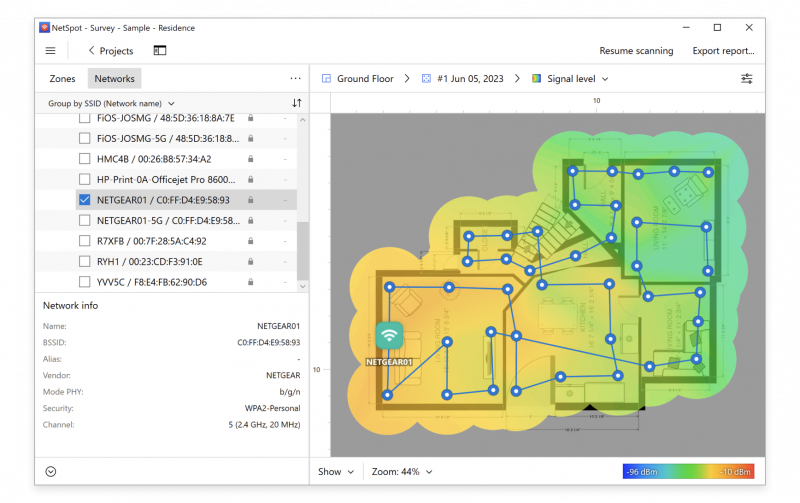Check the FiOS-JOSMG 48:5D:36:18:8A:7E network
The image size is (800, 503).
[85, 118]
